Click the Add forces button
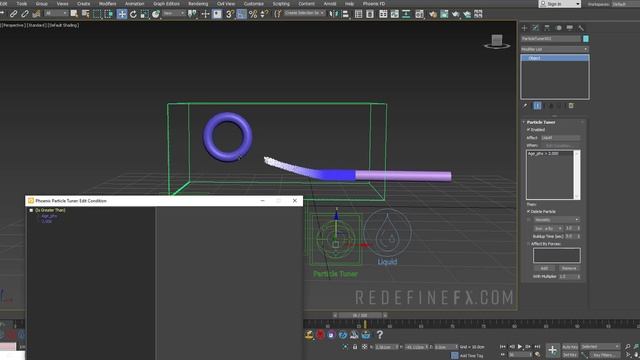Image resolution: width=640 pixels, height=360 pixels. [x=544, y=268]
